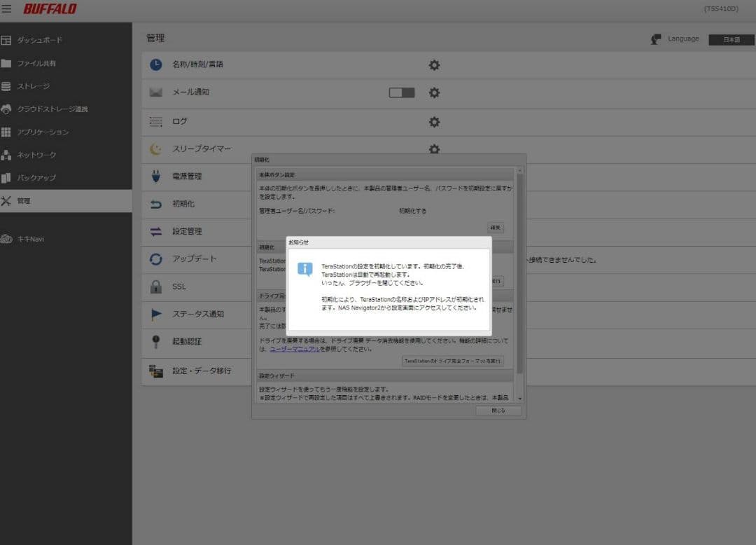Click the 電源管理 plug icon
This screenshot has width=756, height=545.
point(156,177)
